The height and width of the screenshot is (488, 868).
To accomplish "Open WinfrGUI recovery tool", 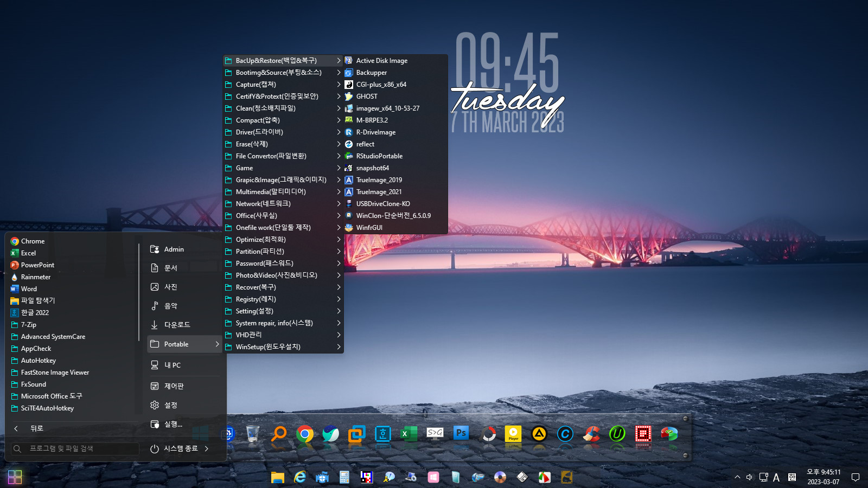I will [395, 228].
